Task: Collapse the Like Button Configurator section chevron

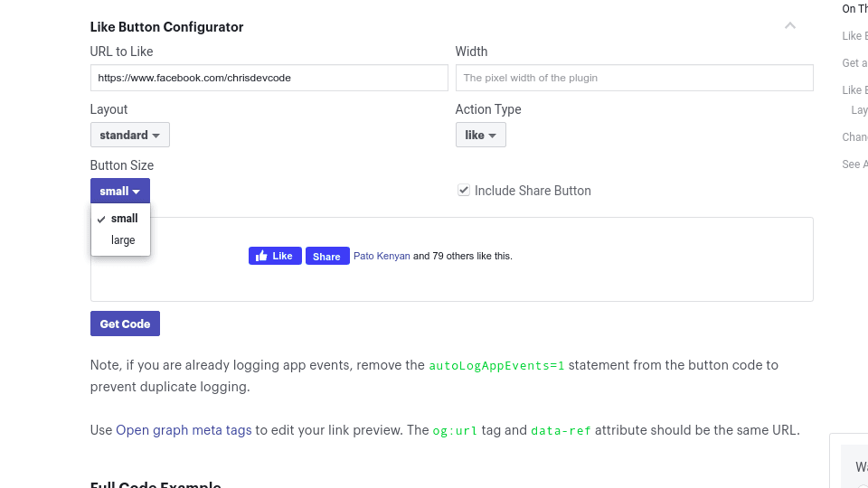Action: coord(790,25)
